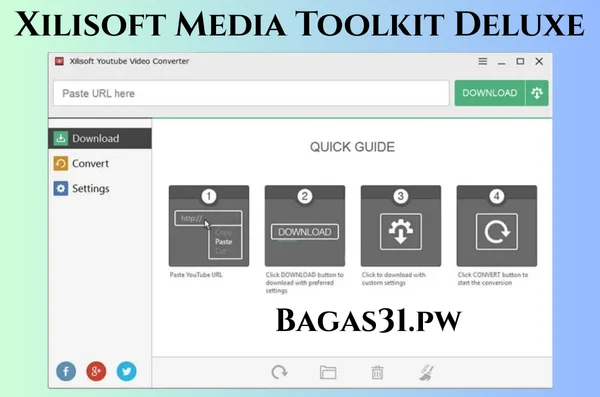The height and width of the screenshot is (397, 600).
Task: Click 'Click to download with custom settings' caption
Action: click(x=394, y=279)
